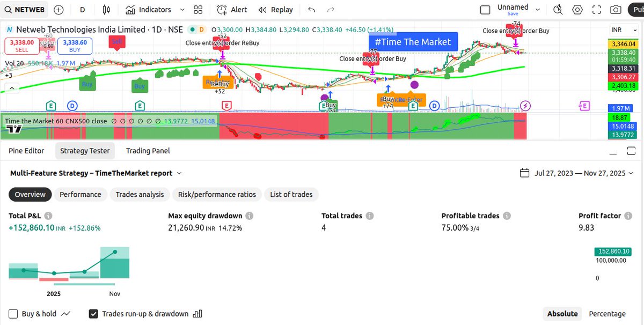Click the first green E earnings marker
This screenshot has height=325, width=644.
(50, 106)
